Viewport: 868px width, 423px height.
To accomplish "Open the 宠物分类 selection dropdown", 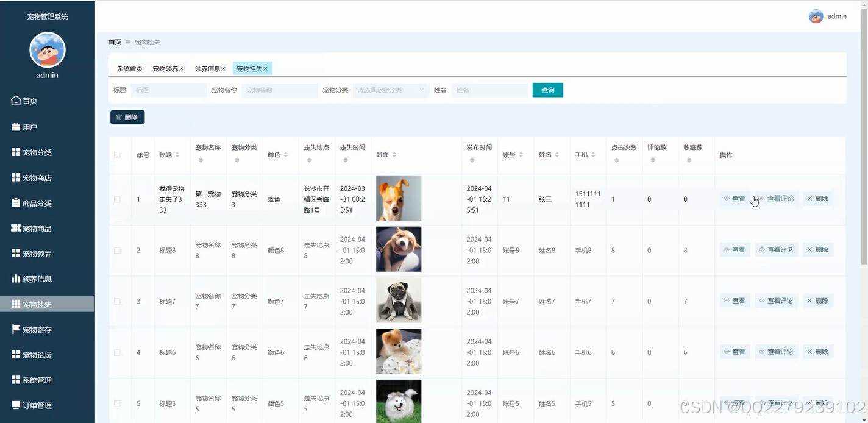I will pos(390,90).
